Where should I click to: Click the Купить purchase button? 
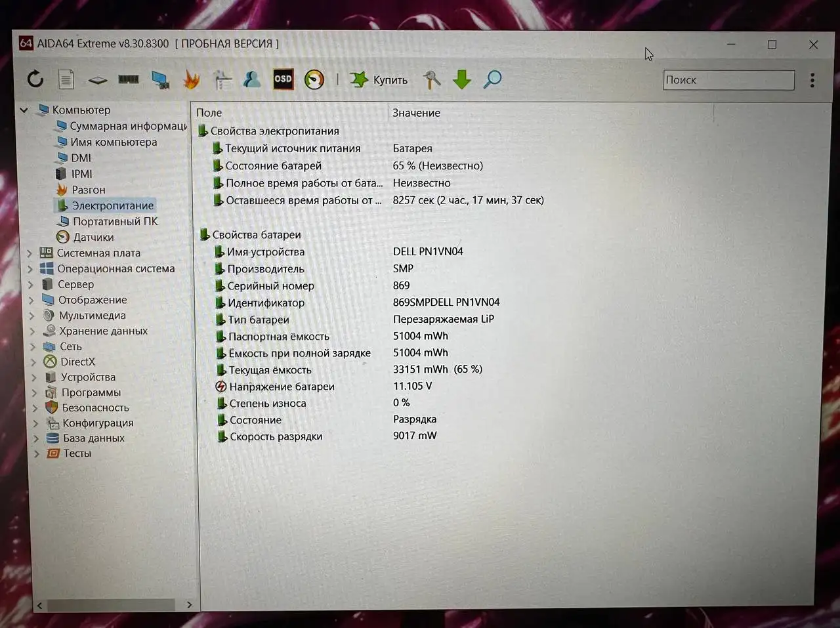tap(379, 80)
